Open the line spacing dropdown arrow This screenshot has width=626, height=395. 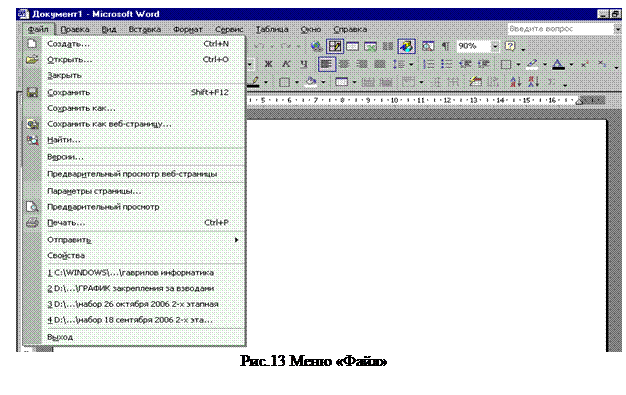click(411, 64)
